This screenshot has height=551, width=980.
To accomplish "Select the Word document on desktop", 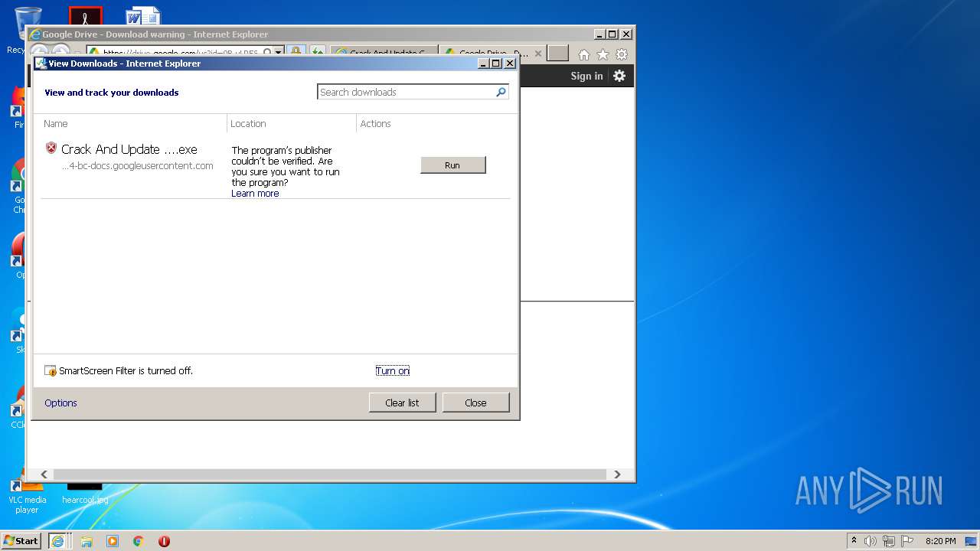I will 143,16.
